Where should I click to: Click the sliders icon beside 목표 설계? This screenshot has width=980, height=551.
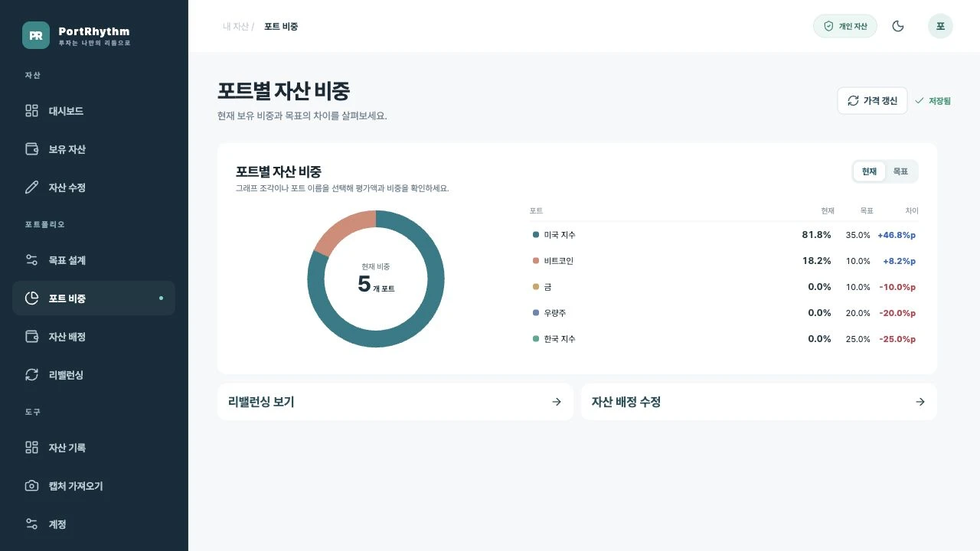pyautogui.click(x=31, y=260)
